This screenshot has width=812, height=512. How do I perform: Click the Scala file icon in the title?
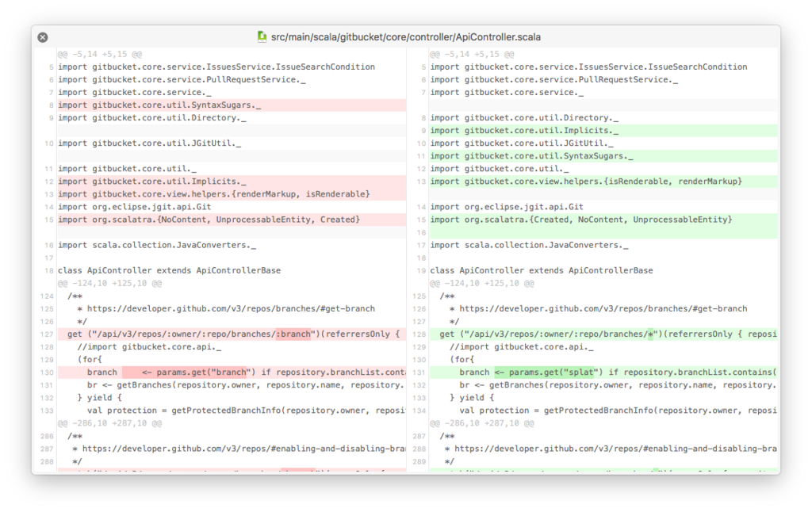(x=262, y=36)
